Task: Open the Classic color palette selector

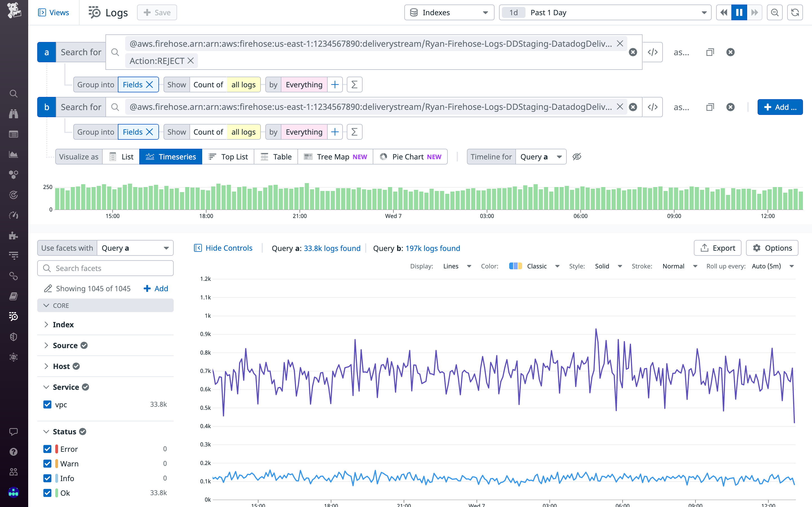Action: coord(537,266)
